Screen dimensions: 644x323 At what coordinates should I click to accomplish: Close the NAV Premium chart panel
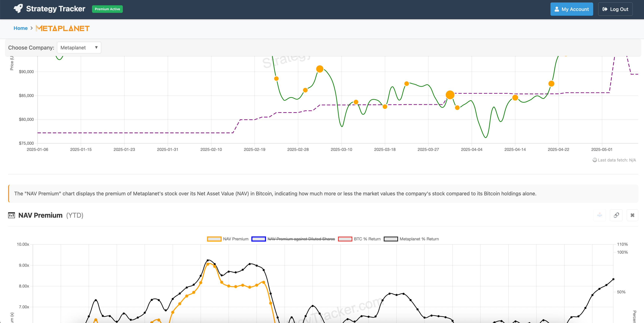(x=632, y=215)
